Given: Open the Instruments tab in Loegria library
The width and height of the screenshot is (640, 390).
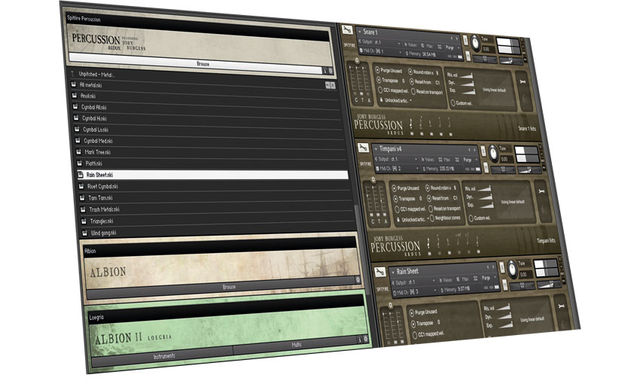Looking at the screenshot, I should tap(163, 356).
